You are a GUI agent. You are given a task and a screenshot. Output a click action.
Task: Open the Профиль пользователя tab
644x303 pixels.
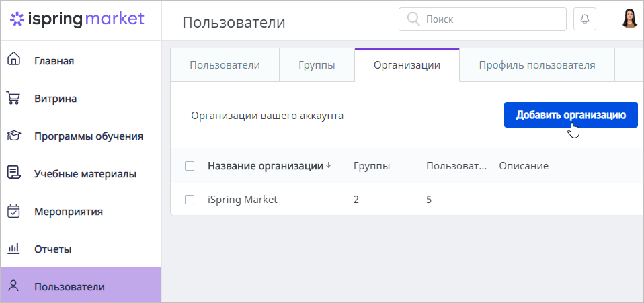pos(537,65)
